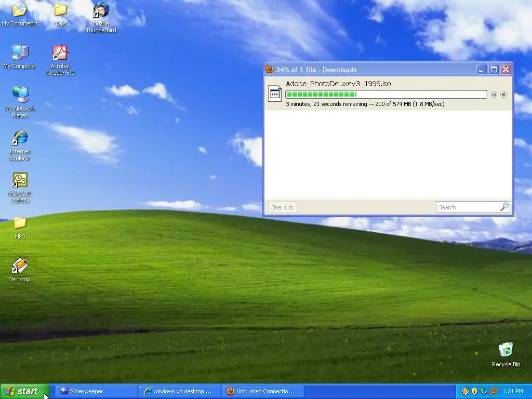Click the Clear List button
The width and height of the screenshot is (532, 399).
pos(282,207)
